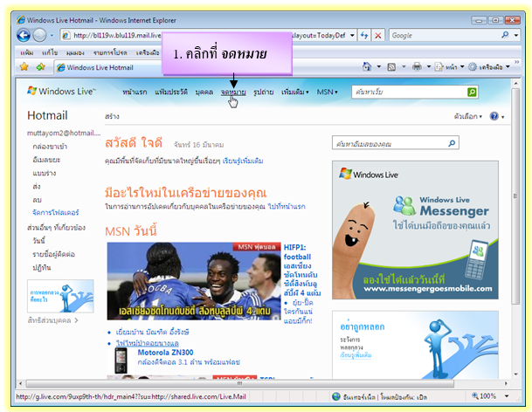This screenshot has width=532, height=412.
Task: Click the browser Forward arrow button
Action: [39, 35]
